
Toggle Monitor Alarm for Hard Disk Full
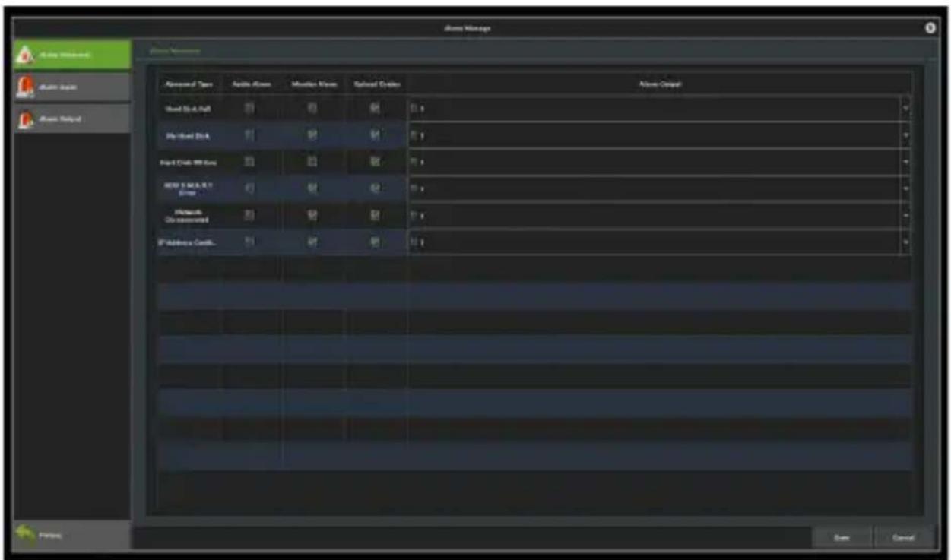312,109
